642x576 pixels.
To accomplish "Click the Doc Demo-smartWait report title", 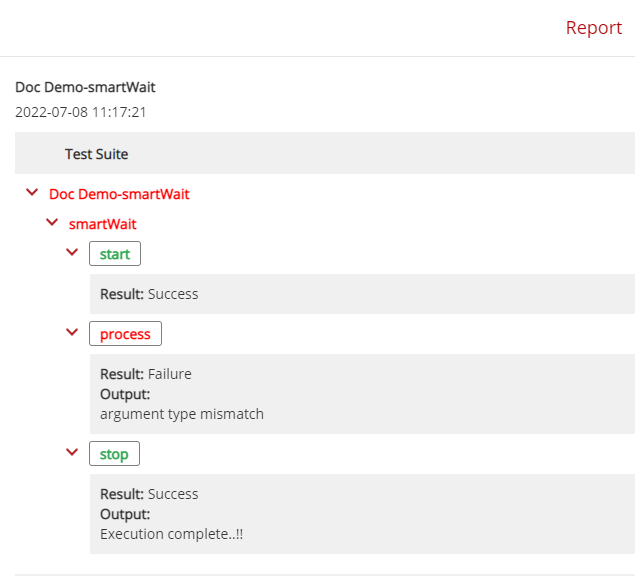I will (85, 87).
